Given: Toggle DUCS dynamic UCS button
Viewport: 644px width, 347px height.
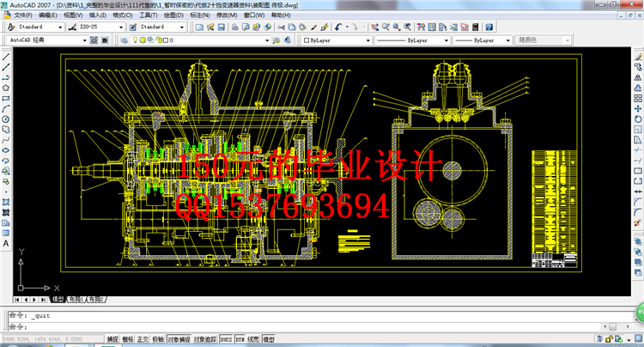Looking at the screenshot, I should (226, 339).
